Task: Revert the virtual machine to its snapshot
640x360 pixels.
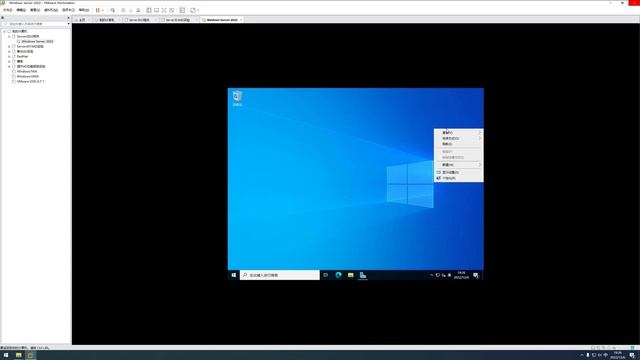Action: [x=131, y=10]
